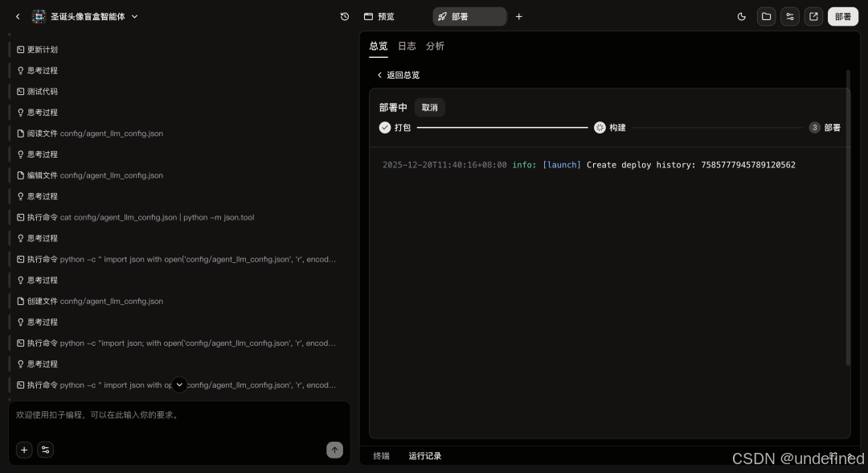Open the settings sliders icon in top bar

790,17
